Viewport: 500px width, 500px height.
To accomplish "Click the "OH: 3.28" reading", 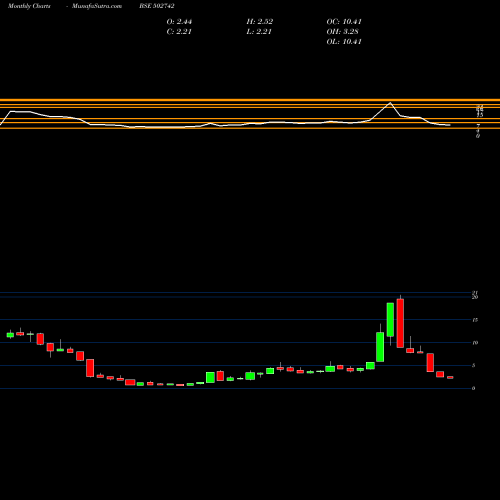I will (x=342, y=32).
